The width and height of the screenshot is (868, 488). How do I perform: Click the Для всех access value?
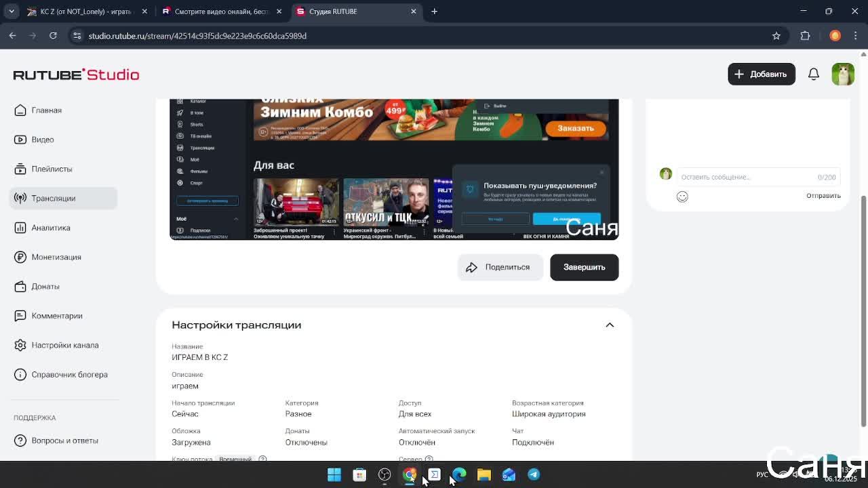pyautogui.click(x=415, y=414)
